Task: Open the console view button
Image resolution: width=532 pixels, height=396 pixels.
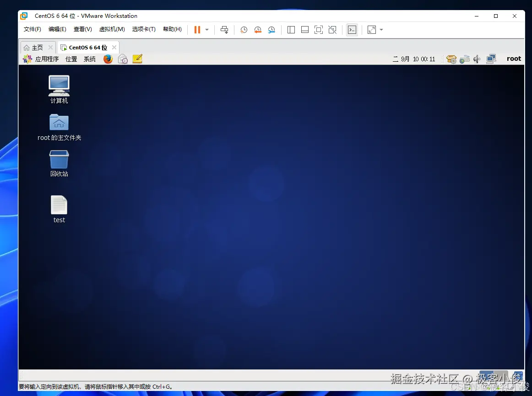Action: pos(352,30)
